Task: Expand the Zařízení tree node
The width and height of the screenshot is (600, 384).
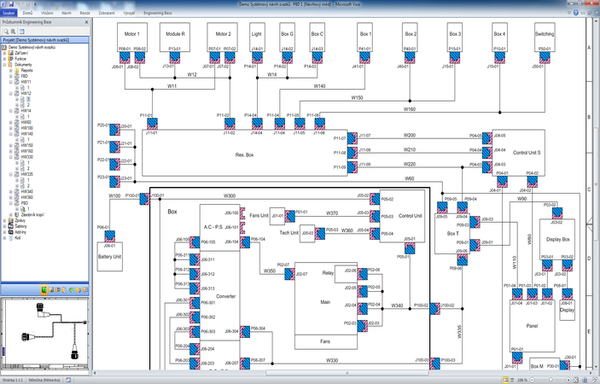Action: pyautogui.click(x=5, y=53)
